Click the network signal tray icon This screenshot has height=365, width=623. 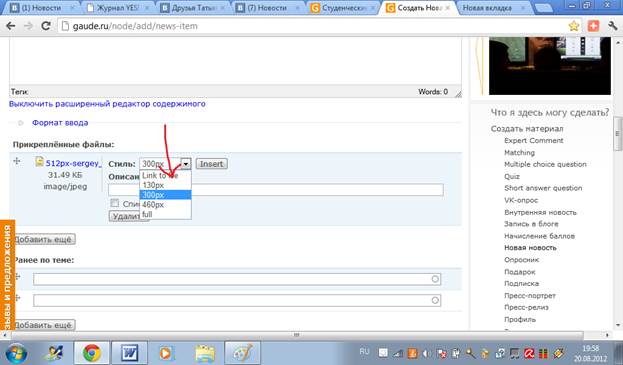398,353
